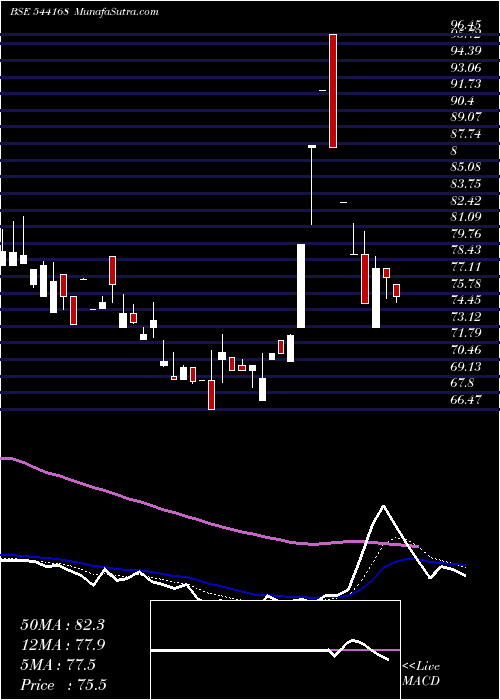The image size is (500, 700).
Task: Select the 79.76 price axis label
Action: (x=465, y=234)
